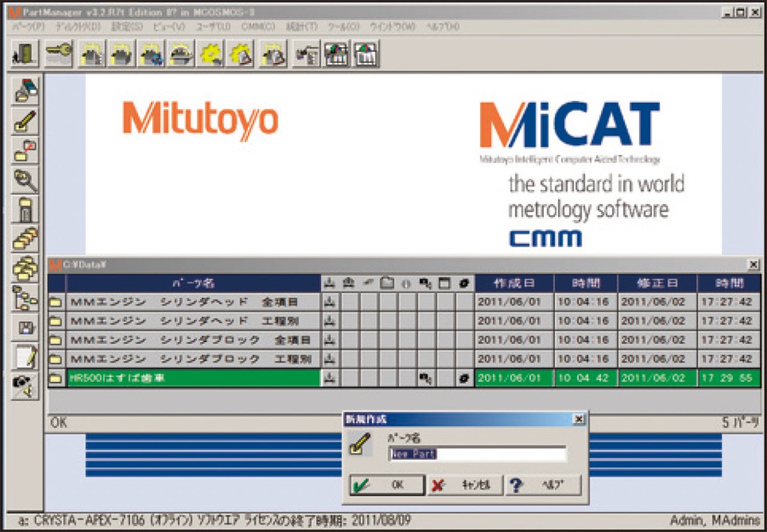Click the key login toolbar icon

pyautogui.click(x=58, y=54)
